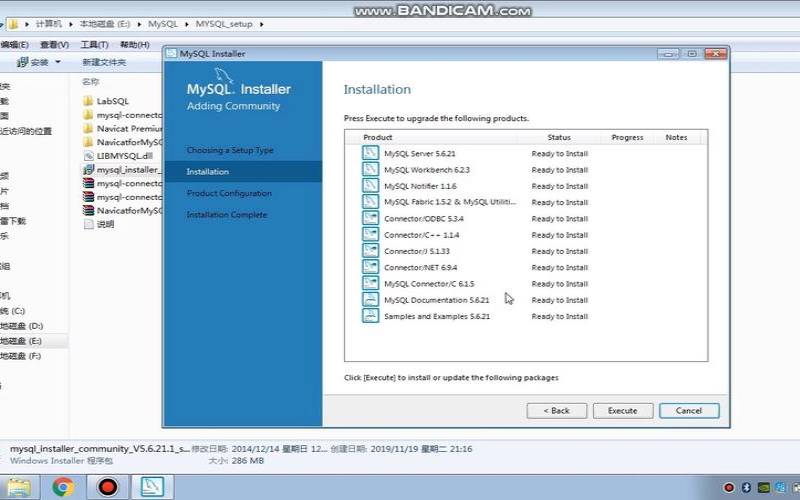Viewport: 800px width, 500px height.
Task: Cancel the MySQL installation
Action: click(x=689, y=411)
